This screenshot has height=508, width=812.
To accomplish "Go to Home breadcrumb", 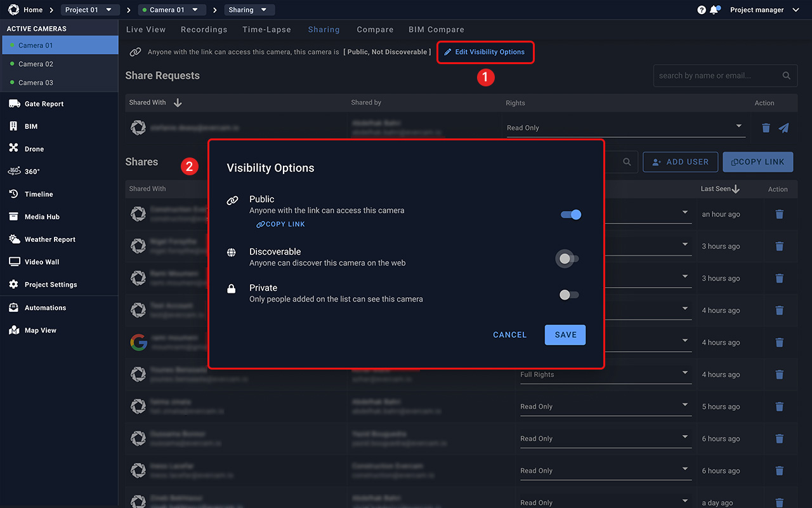I will pyautogui.click(x=33, y=10).
